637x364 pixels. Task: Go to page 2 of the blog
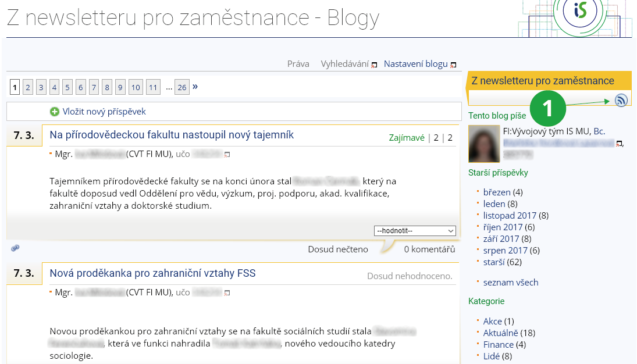(28, 87)
